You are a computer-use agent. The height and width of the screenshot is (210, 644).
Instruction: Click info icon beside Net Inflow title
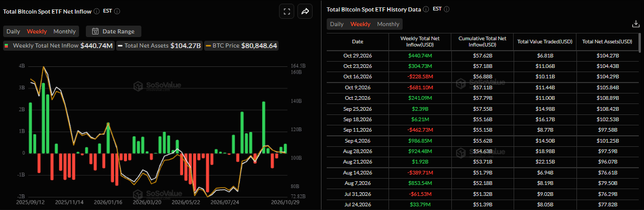tap(96, 11)
